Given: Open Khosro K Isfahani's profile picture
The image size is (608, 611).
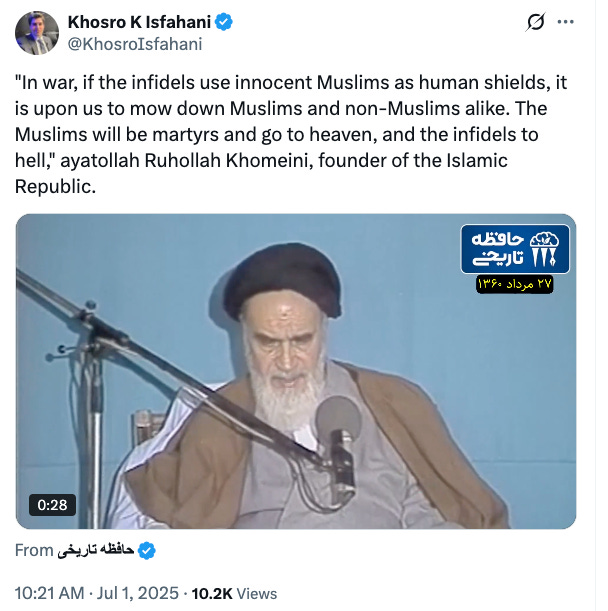Looking at the screenshot, I should click(x=37, y=33).
